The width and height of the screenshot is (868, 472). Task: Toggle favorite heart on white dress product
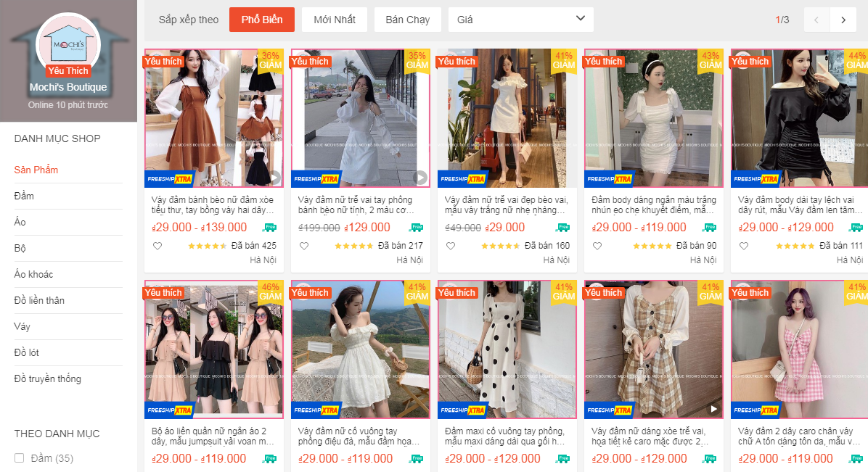click(304, 245)
